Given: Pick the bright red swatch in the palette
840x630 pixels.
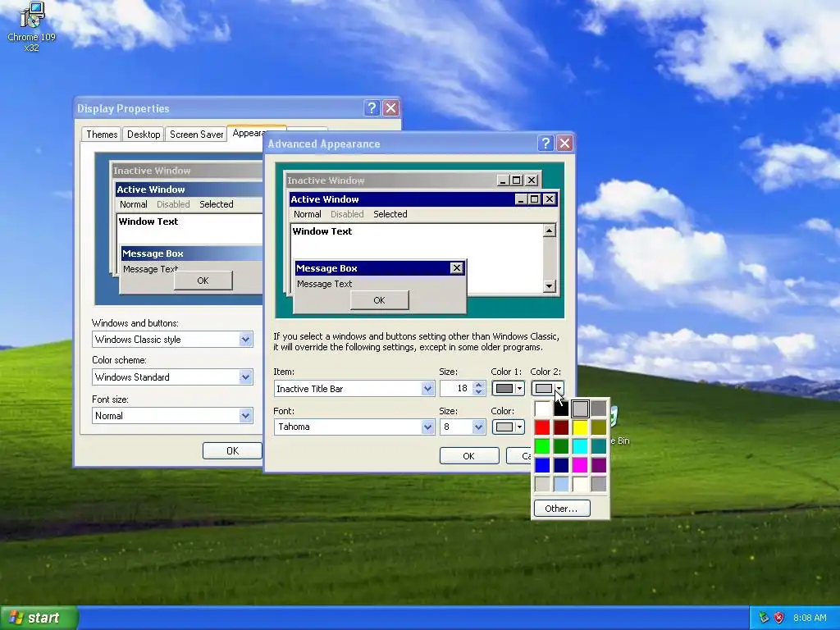Looking at the screenshot, I should (542, 427).
